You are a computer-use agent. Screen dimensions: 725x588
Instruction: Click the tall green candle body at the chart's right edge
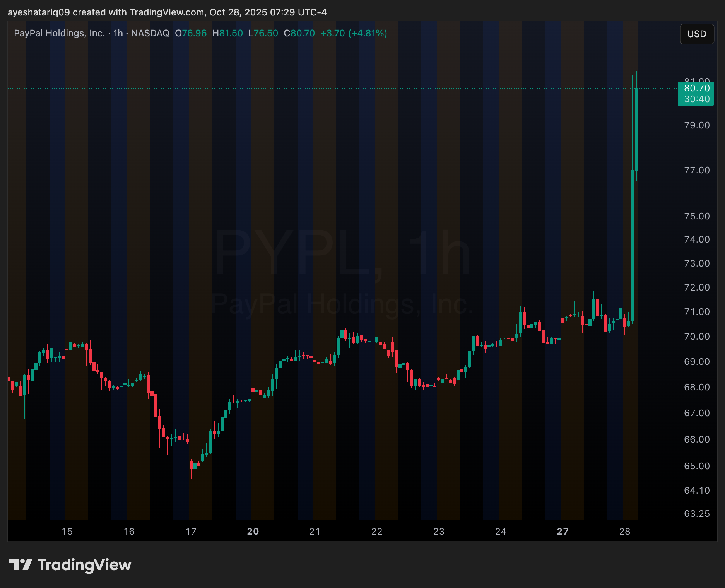click(x=633, y=246)
